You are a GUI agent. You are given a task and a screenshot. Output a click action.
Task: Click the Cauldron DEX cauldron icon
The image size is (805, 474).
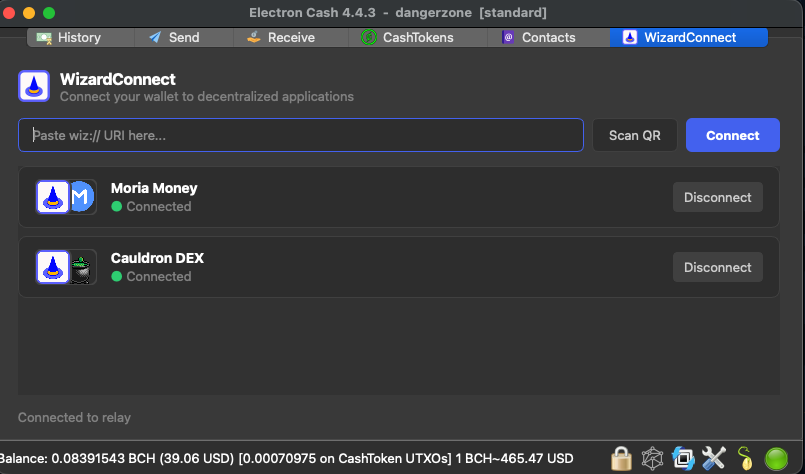81,269
